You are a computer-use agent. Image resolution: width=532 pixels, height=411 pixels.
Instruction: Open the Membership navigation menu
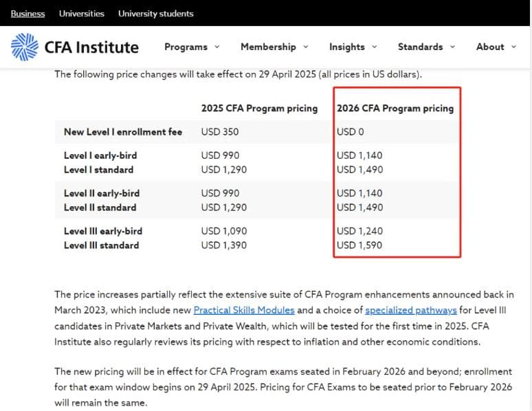tap(268, 47)
